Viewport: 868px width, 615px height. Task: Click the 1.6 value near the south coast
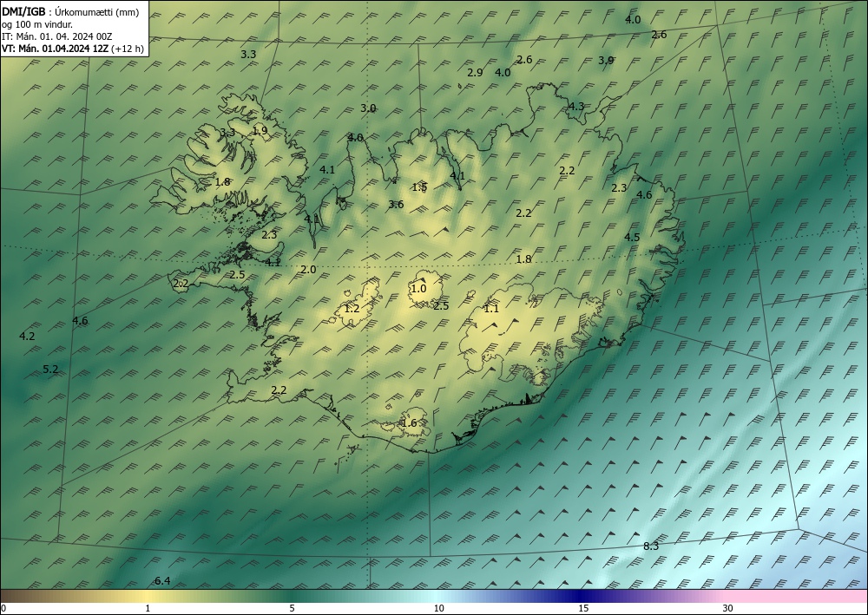click(x=409, y=423)
